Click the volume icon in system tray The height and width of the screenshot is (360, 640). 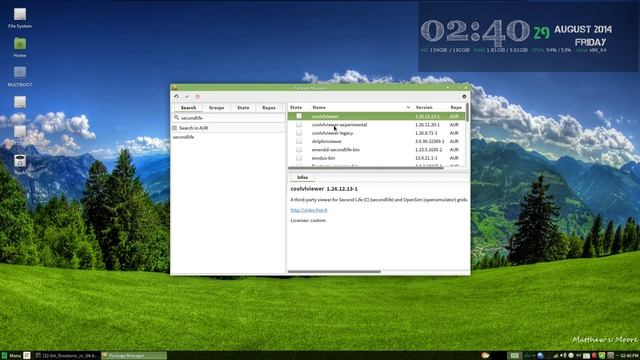pyautogui.click(x=563, y=356)
